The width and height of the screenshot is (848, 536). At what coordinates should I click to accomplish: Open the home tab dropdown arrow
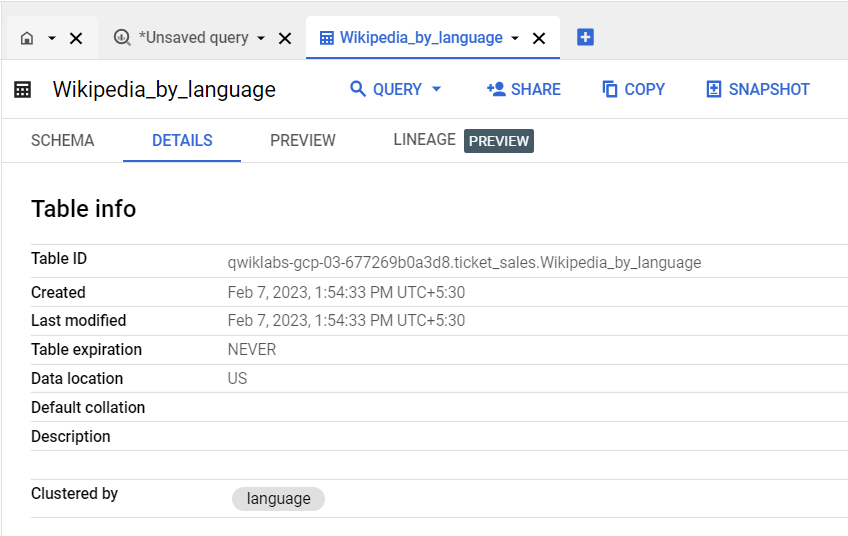[x=52, y=38]
